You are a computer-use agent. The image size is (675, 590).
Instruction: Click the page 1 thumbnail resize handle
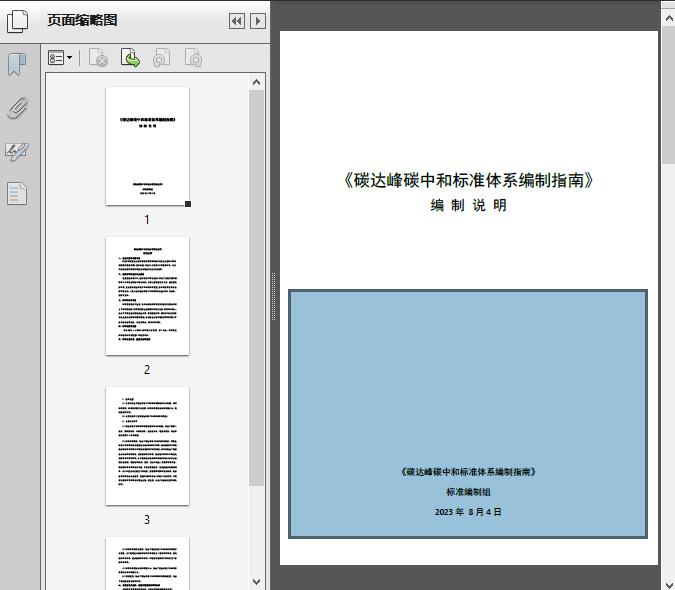[x=188, y=204]
